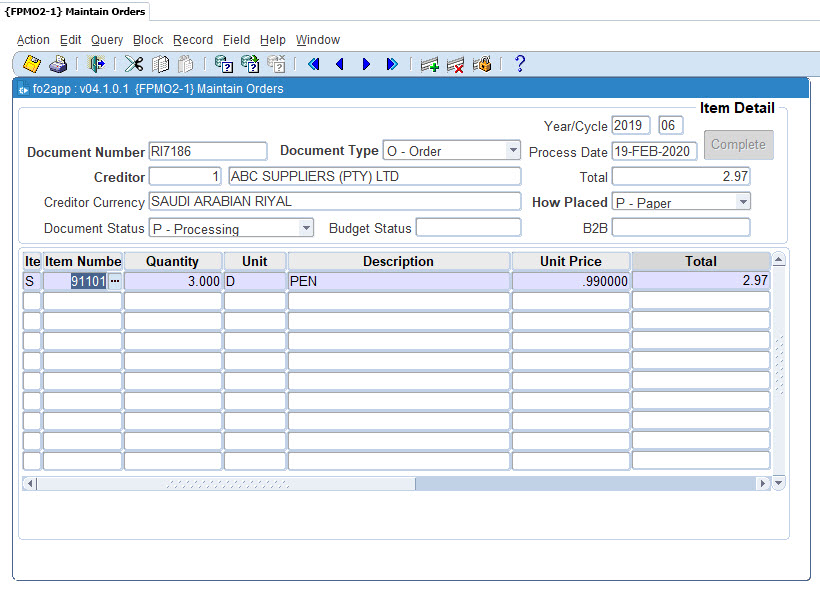Click the Delete Record (red X) icon
The height and width of the screenshot is (589, 820).
coord(454,63)
